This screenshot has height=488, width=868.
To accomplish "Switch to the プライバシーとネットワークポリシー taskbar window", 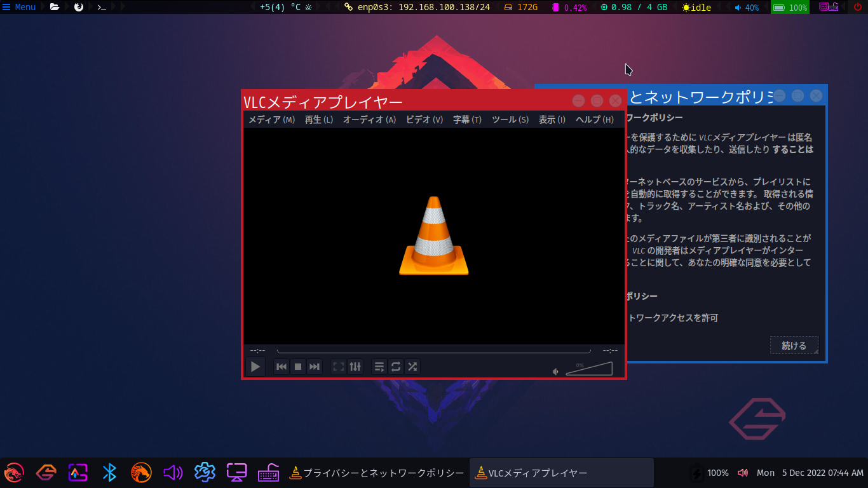I will pos(377,473).
